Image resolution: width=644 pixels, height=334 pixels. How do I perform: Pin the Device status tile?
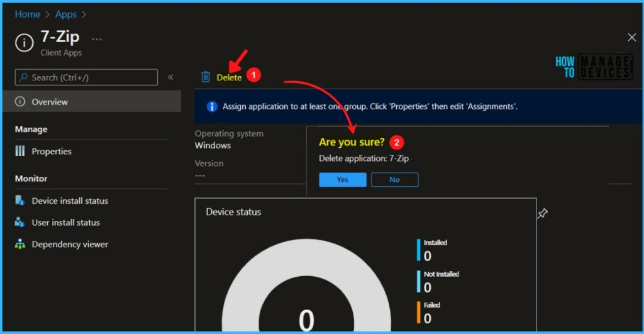coord(543,213)
